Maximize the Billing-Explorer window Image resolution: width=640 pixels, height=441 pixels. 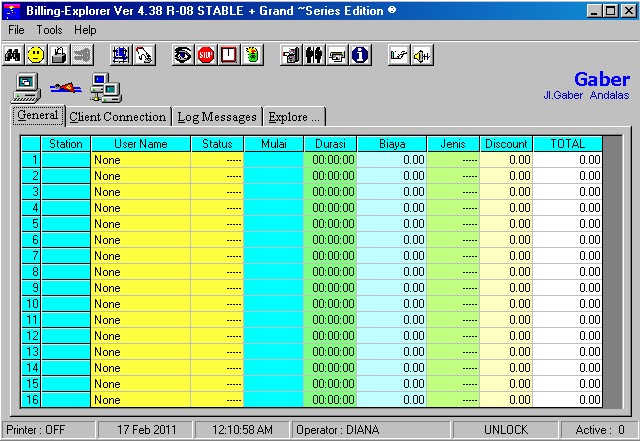point(611,11)
